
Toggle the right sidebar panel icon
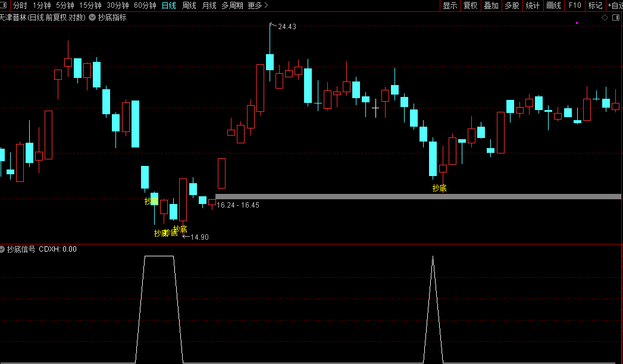pos(616,17)
